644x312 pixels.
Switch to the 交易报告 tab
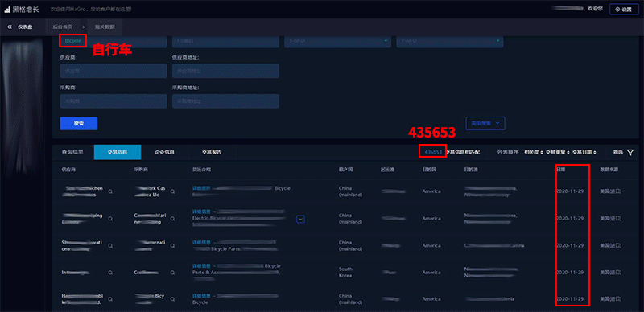(x=212, y=152)
